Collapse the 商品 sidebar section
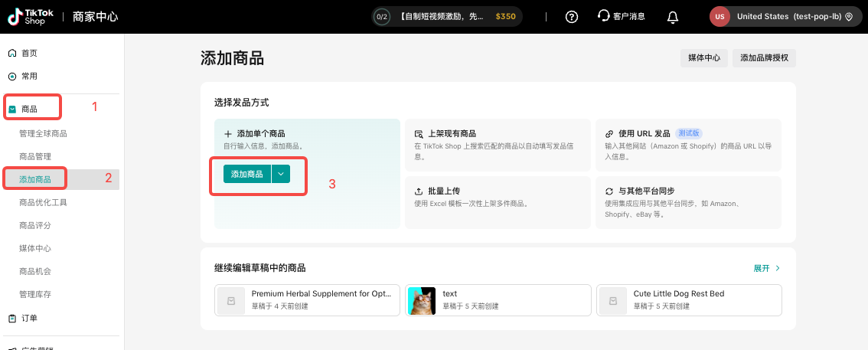 pos(29,110)
